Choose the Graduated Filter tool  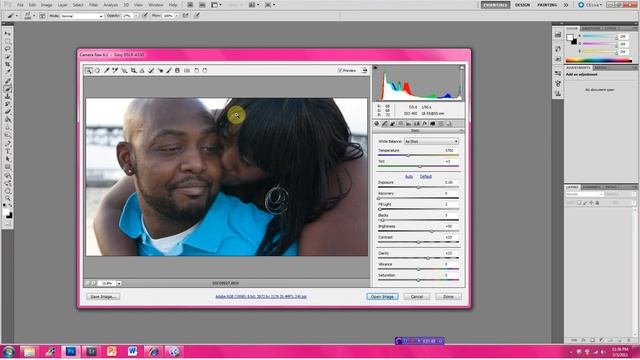[178, 70]
